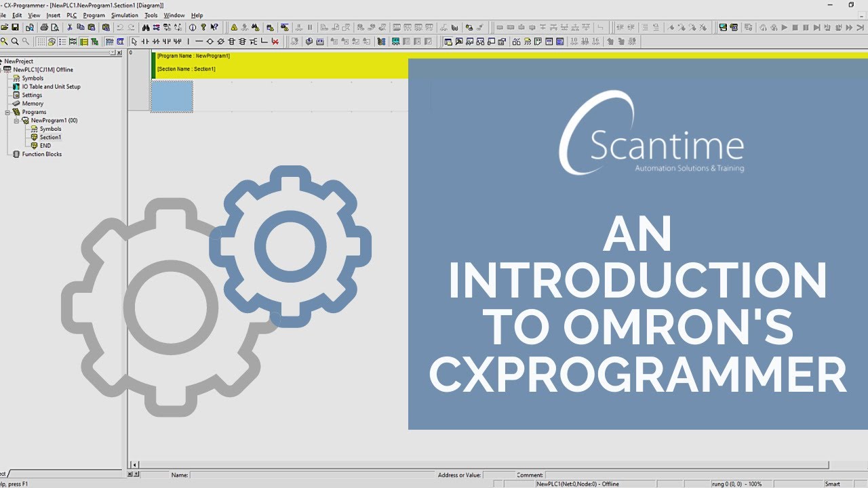Click the Name field in the info bar
This screenshot has width=868, height=488.
coord(312,475)
